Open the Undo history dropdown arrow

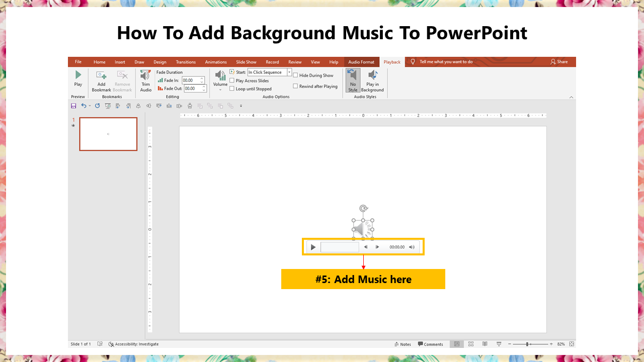tap(90, 106)
